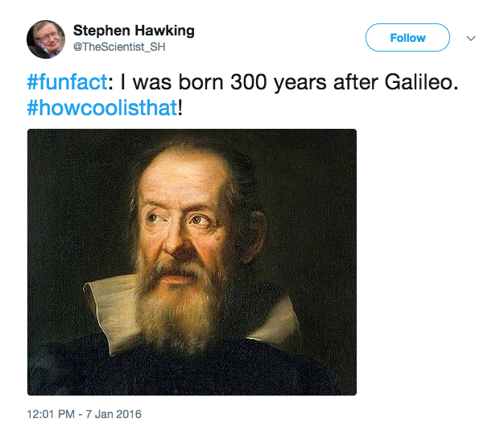Viewport: 504px width, 431px height.
Task: Search tweets tagged #funfact
Action: [67, 82]
